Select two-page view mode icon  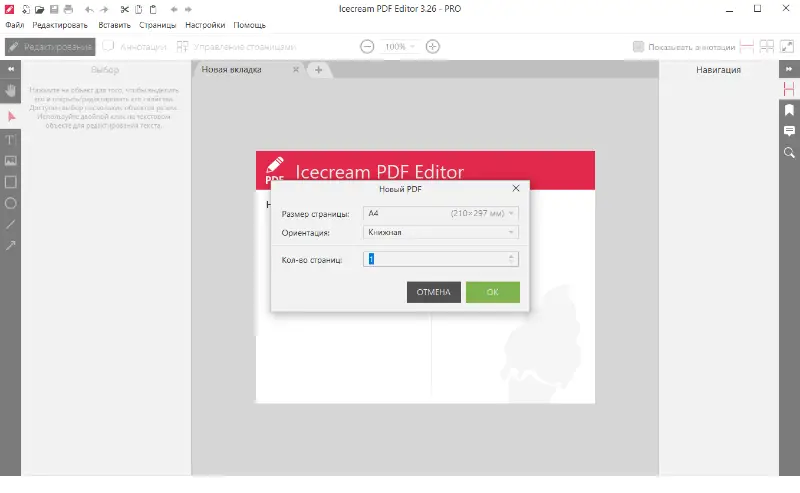766,46
